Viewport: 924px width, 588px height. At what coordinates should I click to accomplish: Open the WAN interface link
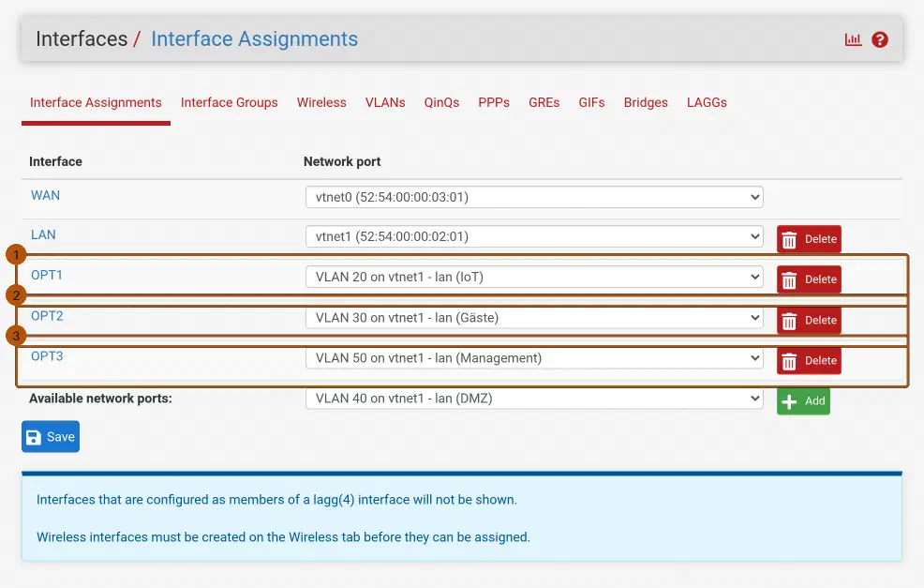tap(45, 195)
